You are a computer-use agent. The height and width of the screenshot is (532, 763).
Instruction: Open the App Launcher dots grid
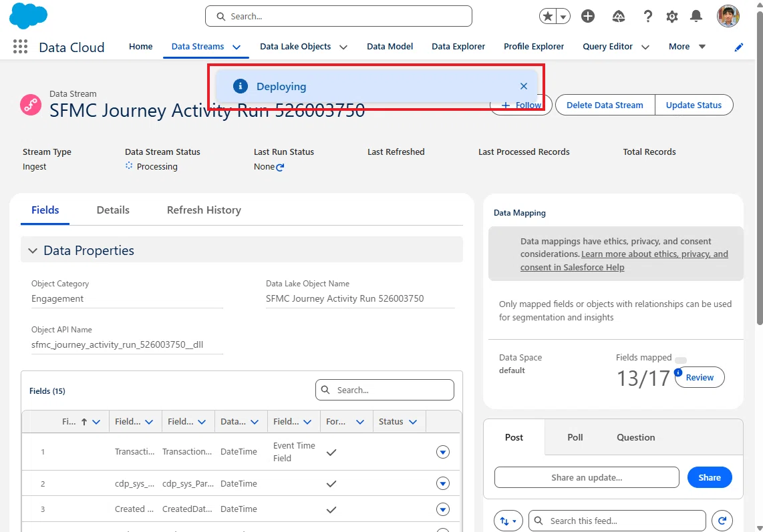[x=20, y=47]
